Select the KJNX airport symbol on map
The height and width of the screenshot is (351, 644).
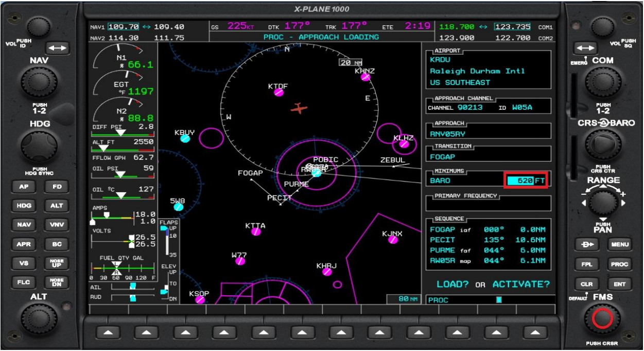[393, 240]
